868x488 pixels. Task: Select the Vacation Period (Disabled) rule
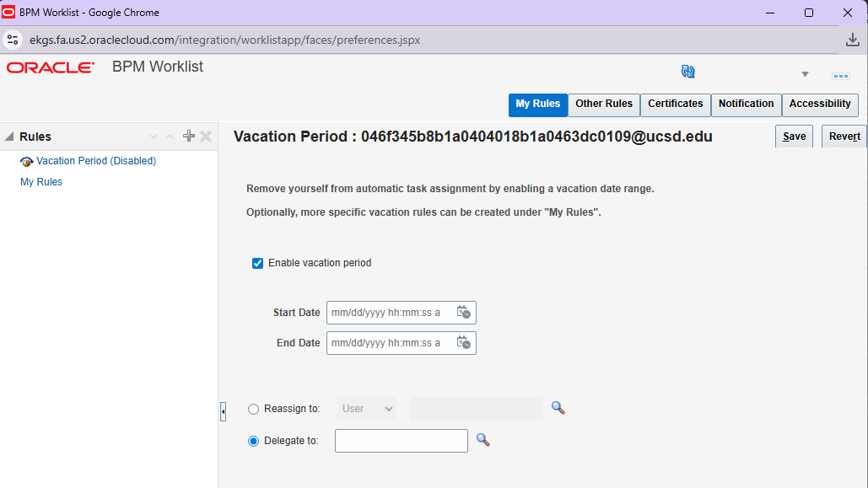[x=94, y=159]
